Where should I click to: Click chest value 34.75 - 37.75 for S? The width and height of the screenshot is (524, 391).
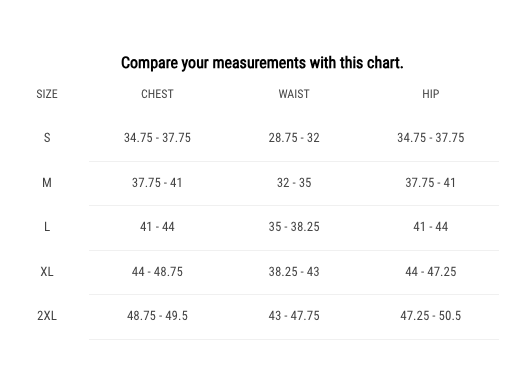(x=157, y=138)
